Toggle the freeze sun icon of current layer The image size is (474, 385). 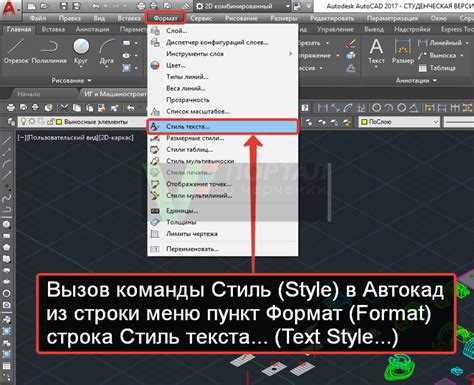pos(32,122)
